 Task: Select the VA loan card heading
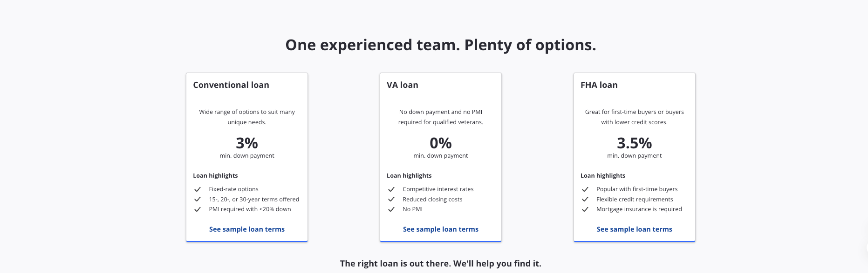(403, 85)
